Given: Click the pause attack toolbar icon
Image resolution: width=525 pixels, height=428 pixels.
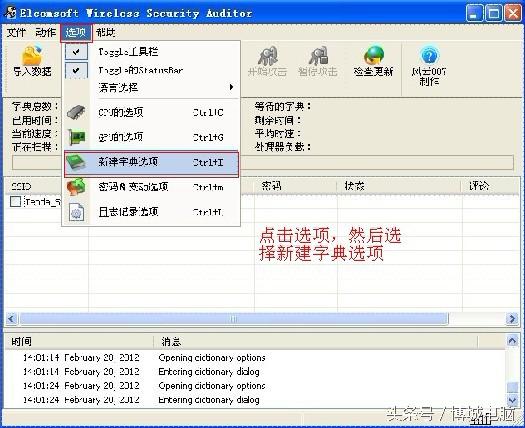Looking at the screenshot, I should tap(318, 56).
